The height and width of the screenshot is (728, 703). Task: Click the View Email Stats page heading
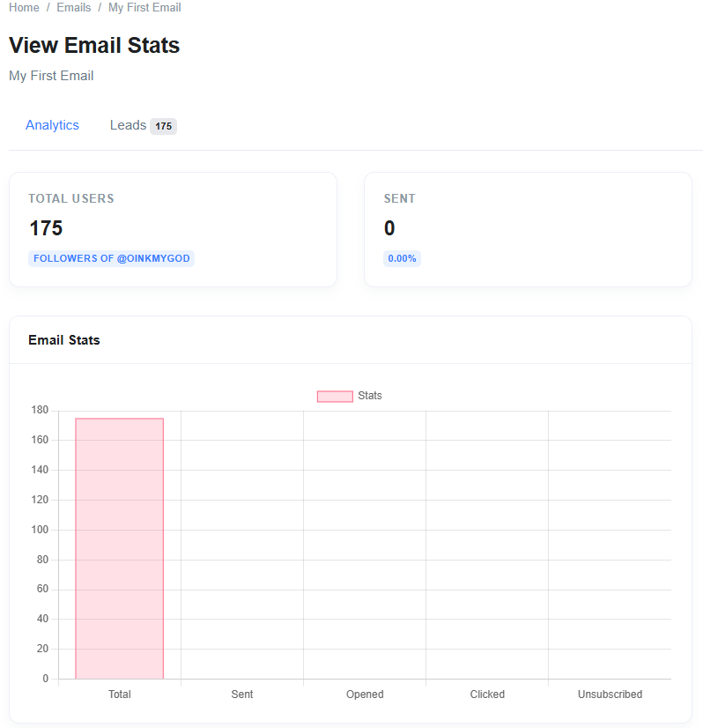94,46
